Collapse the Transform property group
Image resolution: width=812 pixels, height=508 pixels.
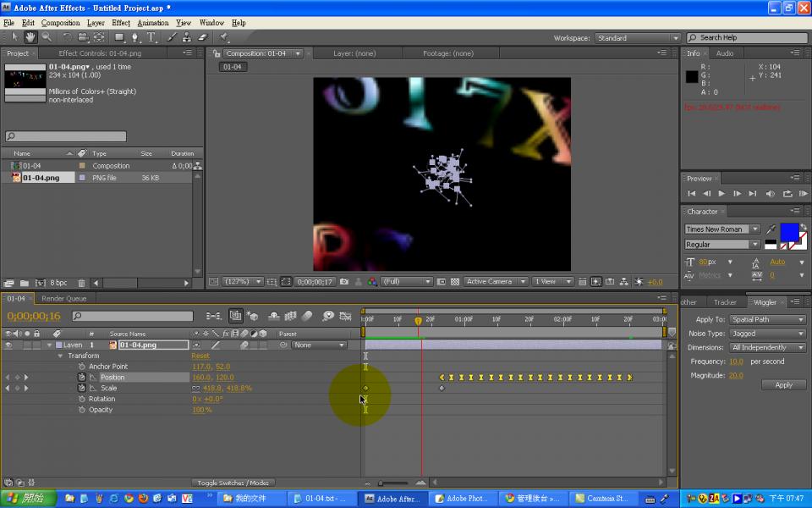(60, 356)
